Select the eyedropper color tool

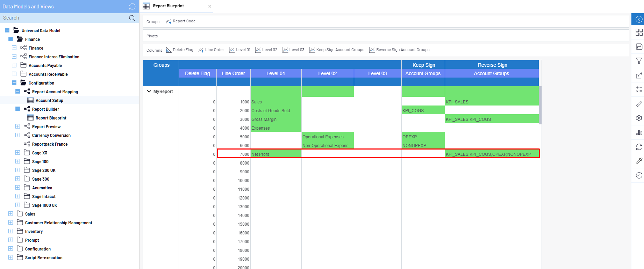point(639,161)
